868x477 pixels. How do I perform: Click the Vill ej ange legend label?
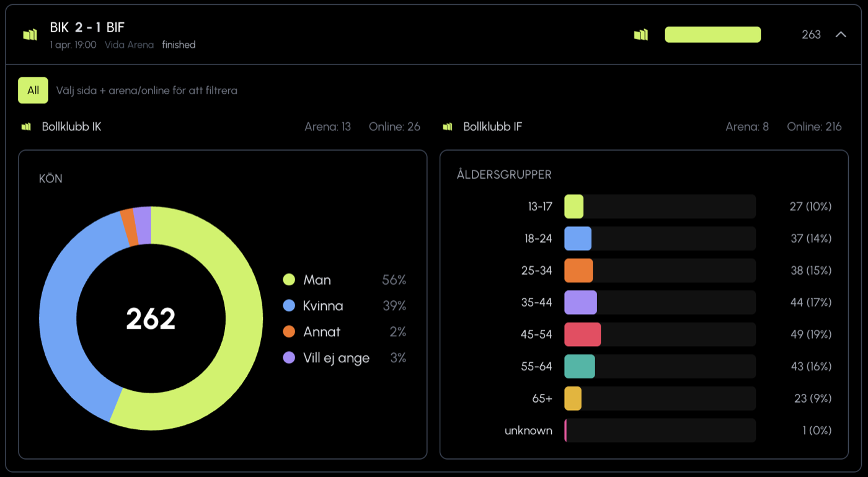[x=336, y=358]
